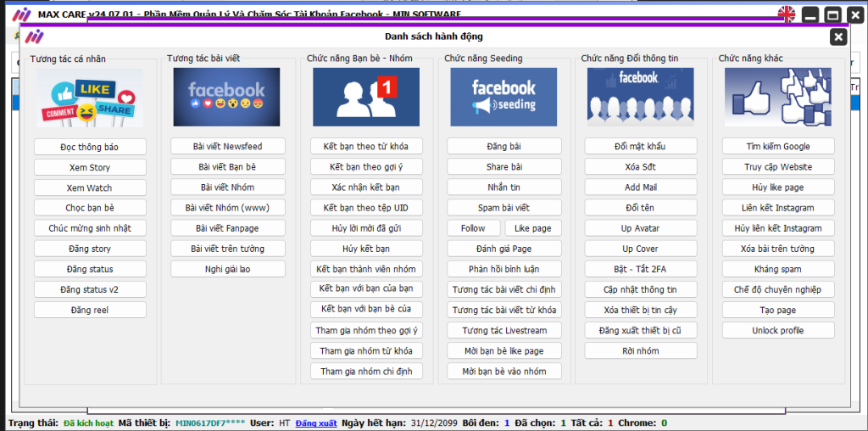Close the Danh sách hành động dialog
The image size is (868, 431).
(x=838, y=37)
